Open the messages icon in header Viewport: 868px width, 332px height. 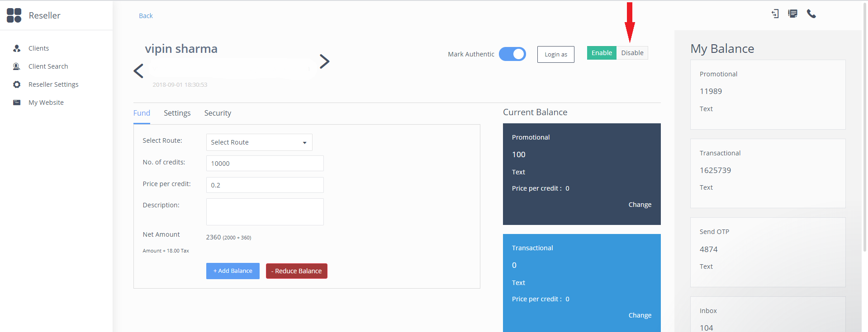[792, 14]
